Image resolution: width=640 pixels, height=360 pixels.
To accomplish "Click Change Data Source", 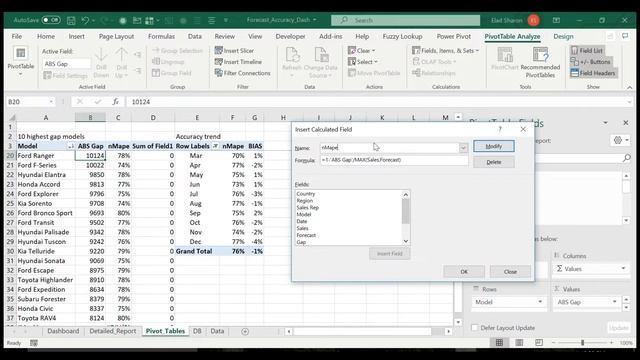I will pyautogui.click(x=320, y=62).
